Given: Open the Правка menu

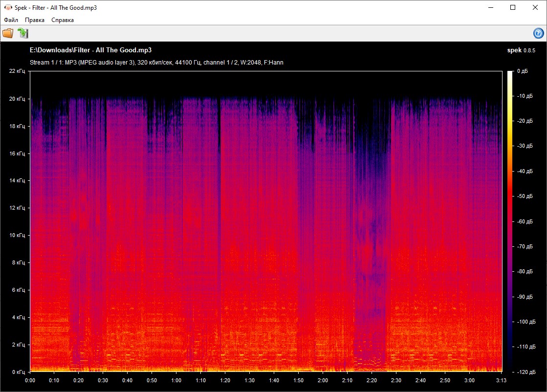Looking at the screenshot, I should (35, 20).
